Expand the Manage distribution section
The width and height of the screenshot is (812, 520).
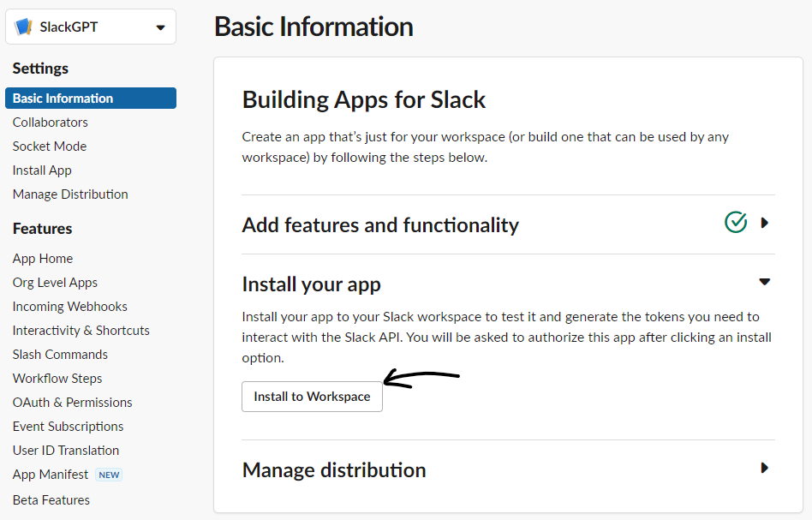click(x=765, y=468)
